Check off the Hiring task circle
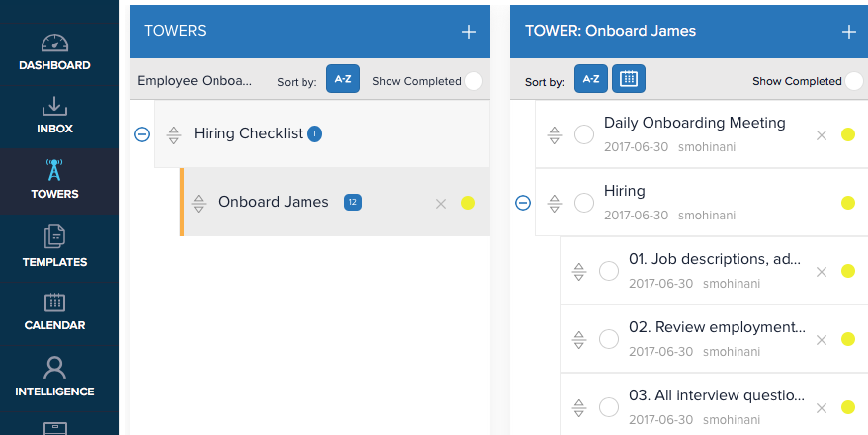This screenshot has height=435, width=868. tap(584, 203)
